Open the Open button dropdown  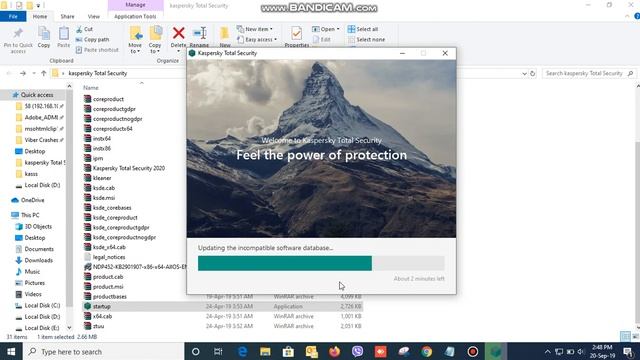326,29
